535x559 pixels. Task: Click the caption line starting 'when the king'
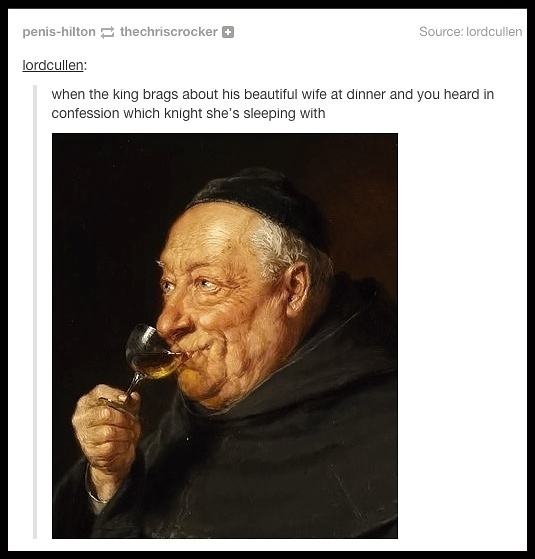[x=273, y=94]
